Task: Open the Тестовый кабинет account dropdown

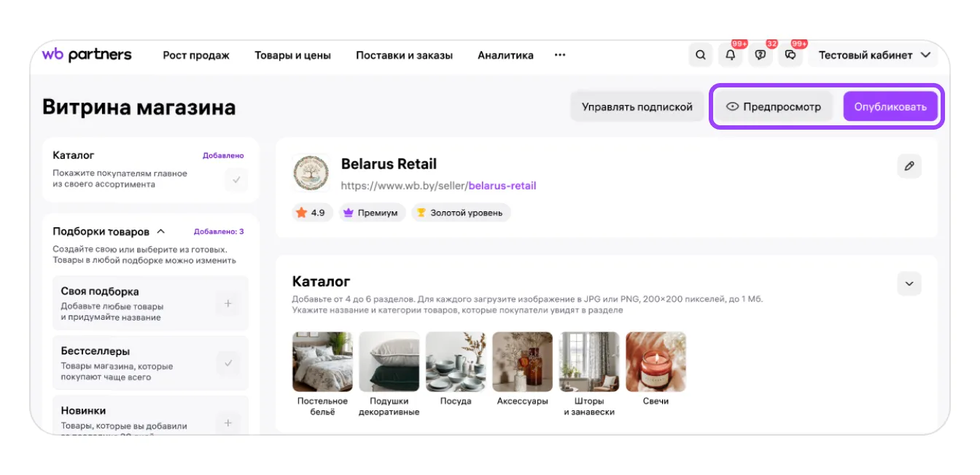Action: coord(874,55)
